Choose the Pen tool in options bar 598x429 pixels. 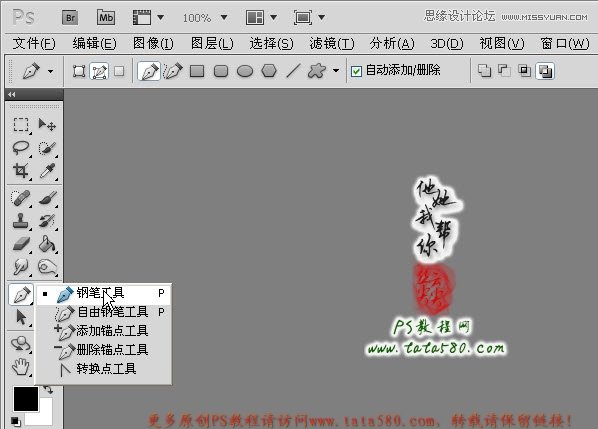149,71
